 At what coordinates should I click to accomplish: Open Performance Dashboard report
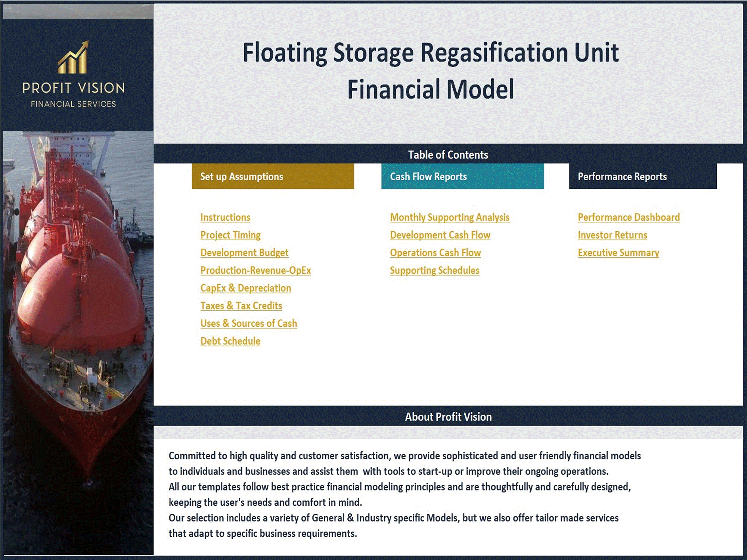[x=629, y=217]
